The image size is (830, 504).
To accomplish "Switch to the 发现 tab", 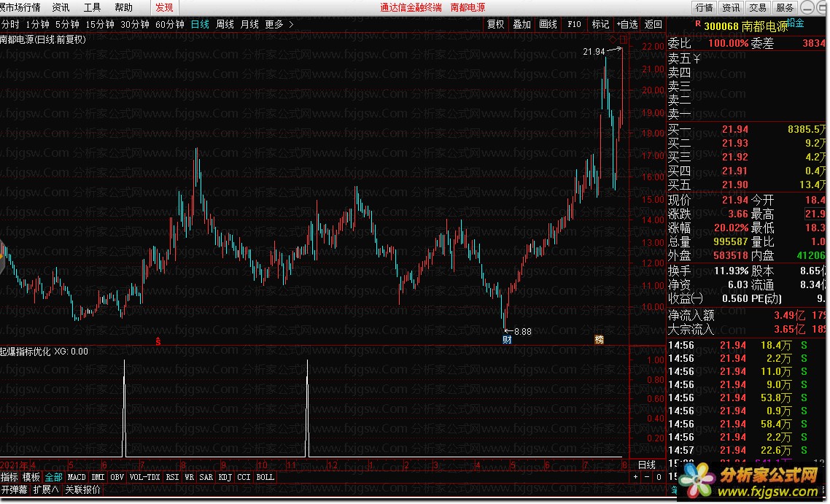I will (164, 7).
